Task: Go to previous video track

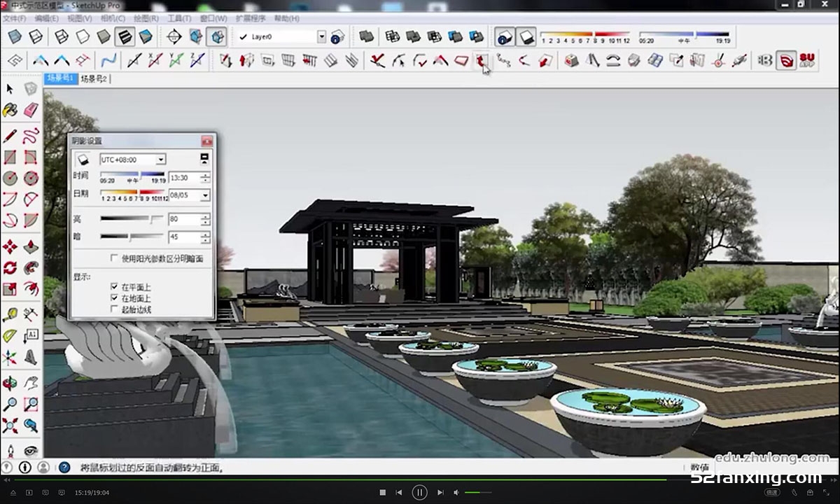Action: (x=398, y=492)
